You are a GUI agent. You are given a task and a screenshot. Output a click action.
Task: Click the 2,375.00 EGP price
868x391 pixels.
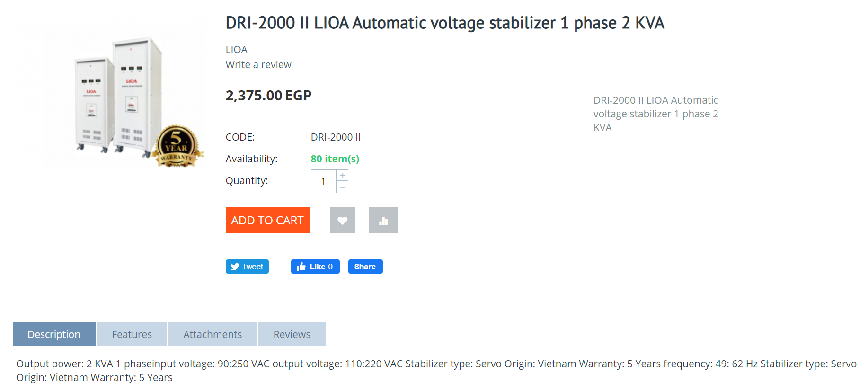point(268,96)
